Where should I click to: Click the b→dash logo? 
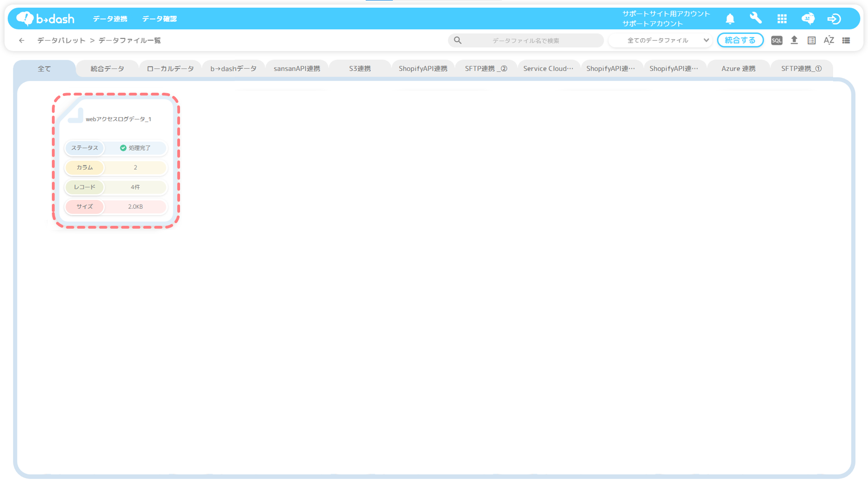click(x=45, y=18)
